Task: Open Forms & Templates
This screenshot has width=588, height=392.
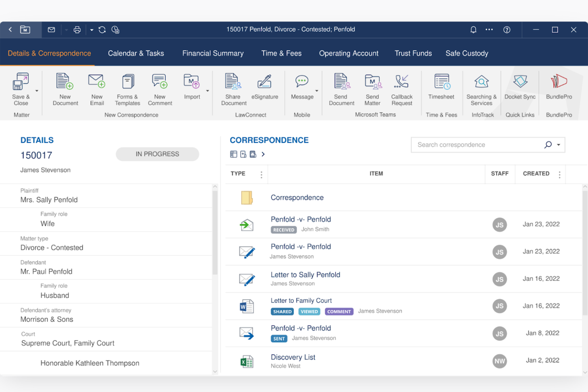Action: point(128,89)
